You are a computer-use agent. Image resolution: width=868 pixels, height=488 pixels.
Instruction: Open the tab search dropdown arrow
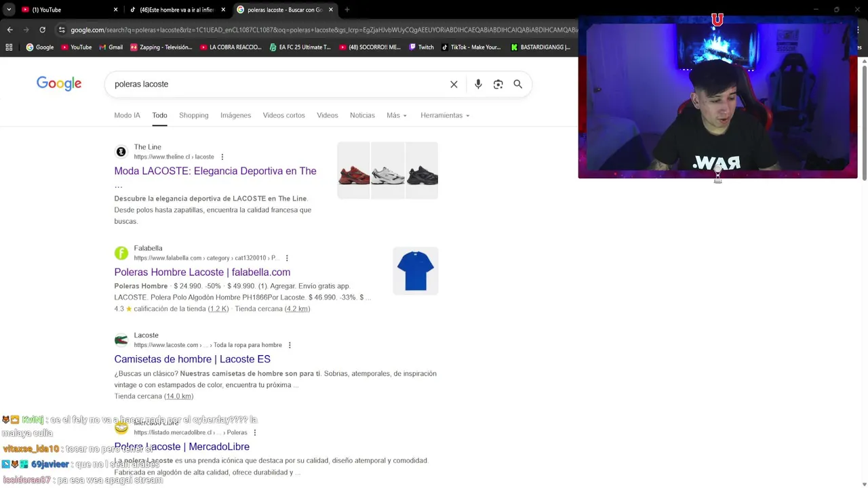(9, 9)
